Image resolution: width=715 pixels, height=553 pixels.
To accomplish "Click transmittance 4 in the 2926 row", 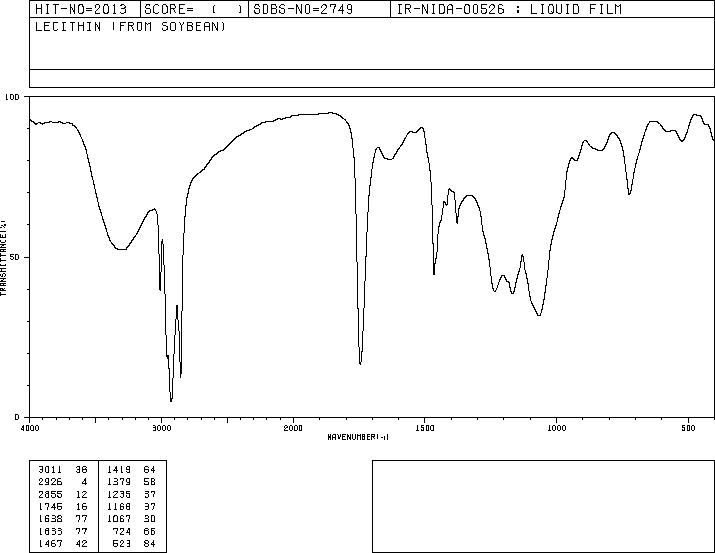I will click(84, 481).
